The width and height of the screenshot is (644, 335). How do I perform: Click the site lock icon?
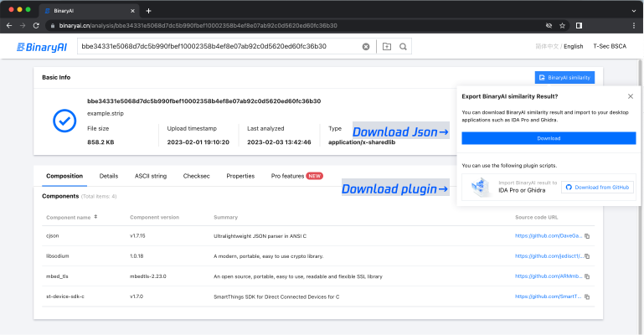point(52,25)
